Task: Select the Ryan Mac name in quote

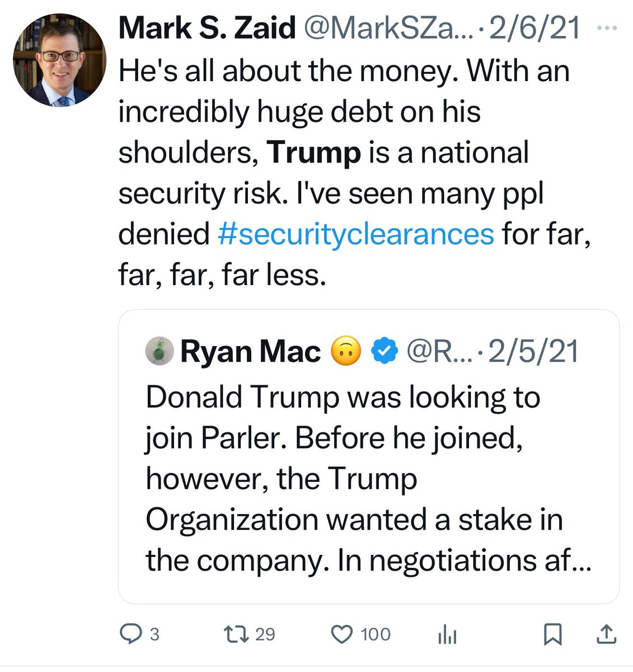Action: 250,352
